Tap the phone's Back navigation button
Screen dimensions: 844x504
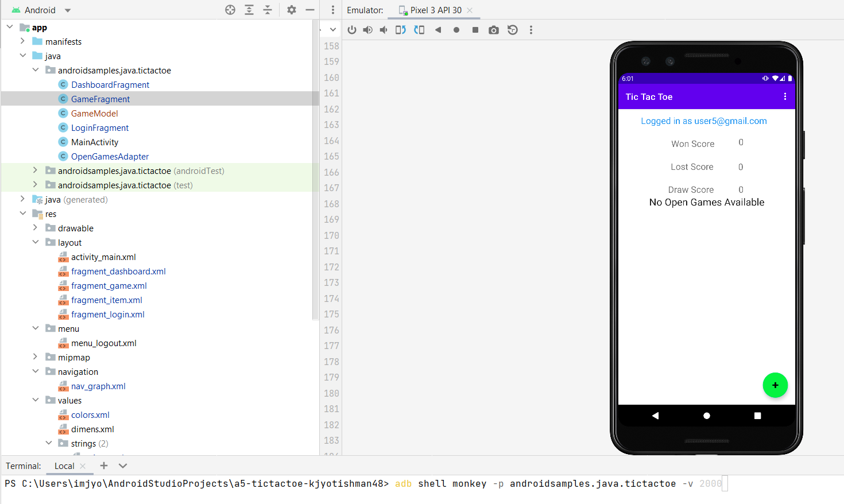click(x=655, y=416)
